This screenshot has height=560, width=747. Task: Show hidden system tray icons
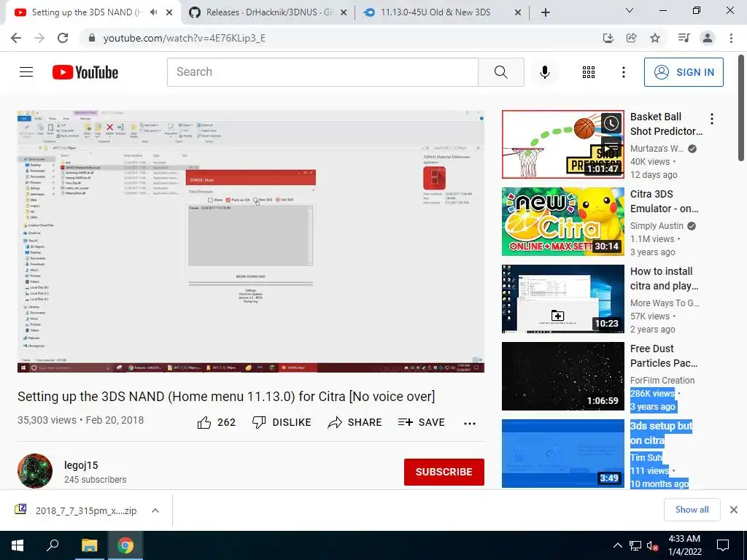(617, 545)
